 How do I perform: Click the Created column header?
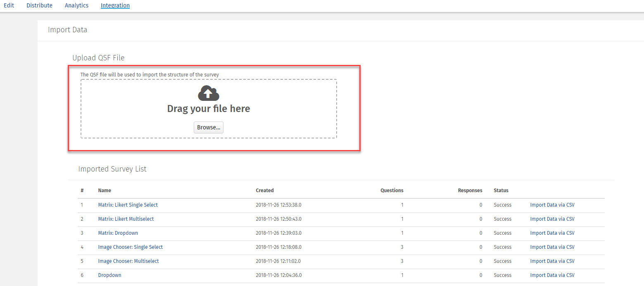point(264,190)
